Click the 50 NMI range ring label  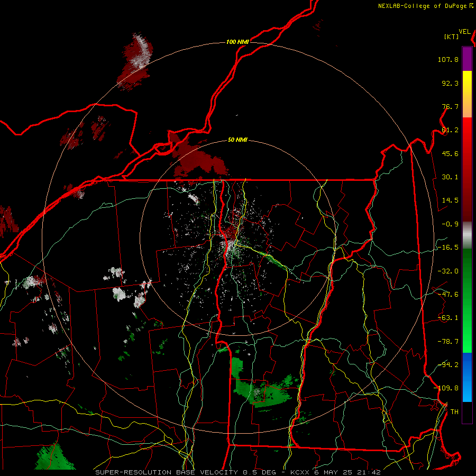(237, 140)
